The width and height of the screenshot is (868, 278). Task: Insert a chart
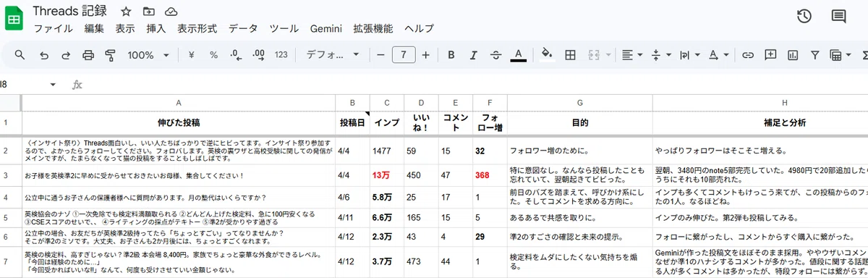(793, 55)
